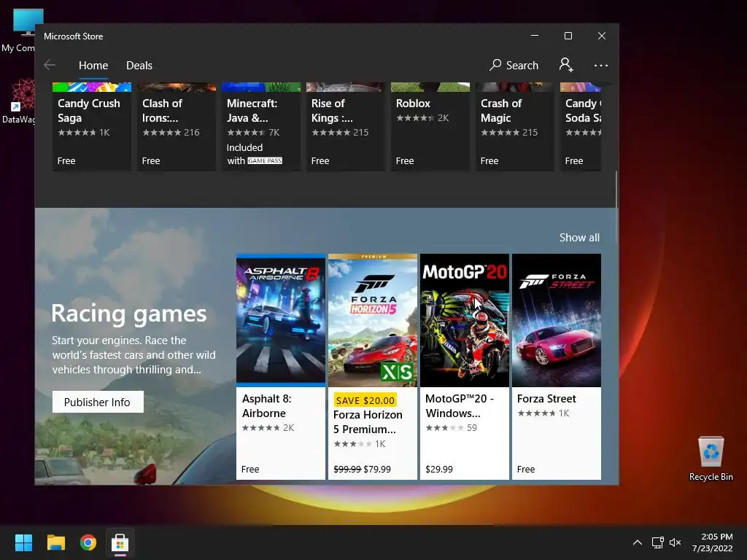This screenshot has height=560, width=747.
Task: Select the Clash of Irons game card
Action: [177, 127]
